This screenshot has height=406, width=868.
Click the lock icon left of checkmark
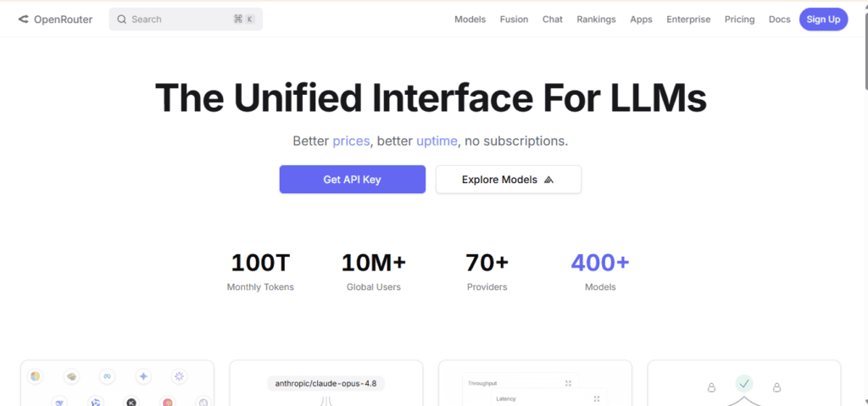tap(711, 387)
